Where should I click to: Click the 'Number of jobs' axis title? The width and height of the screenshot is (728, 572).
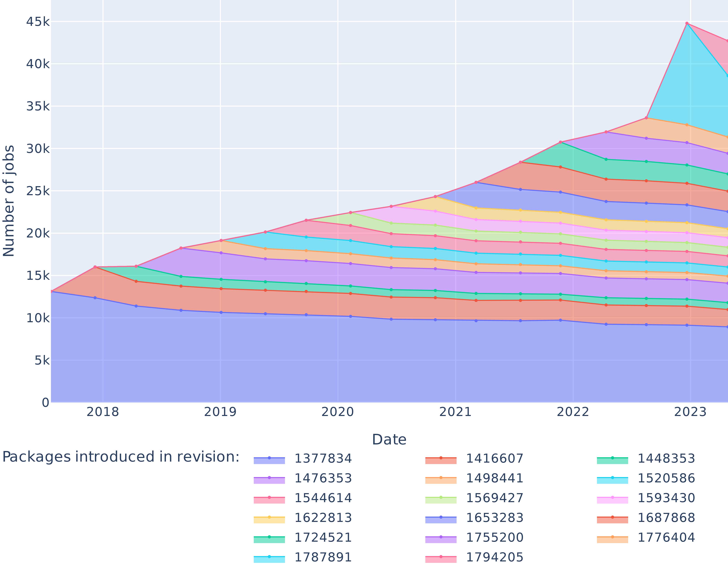tap(8, 201)
